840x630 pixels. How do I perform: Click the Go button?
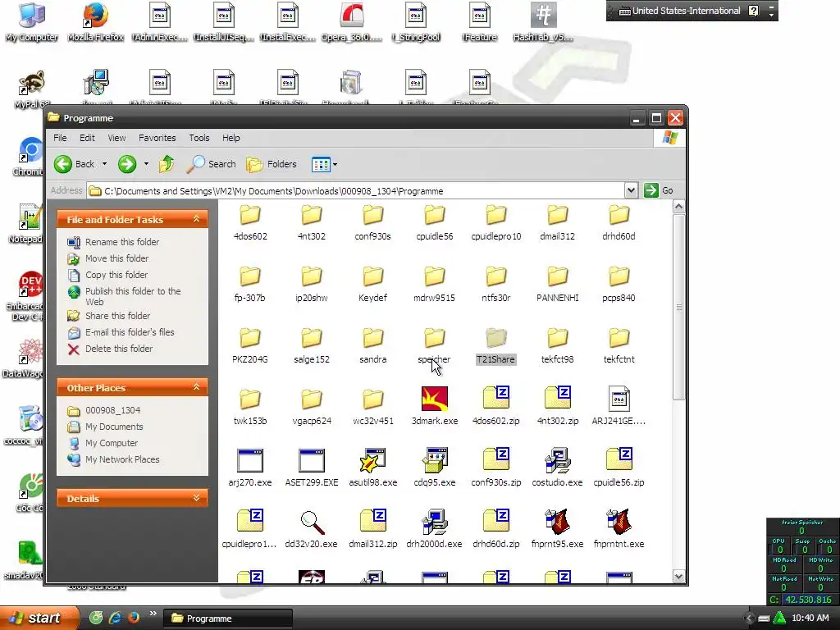(660, 190)
